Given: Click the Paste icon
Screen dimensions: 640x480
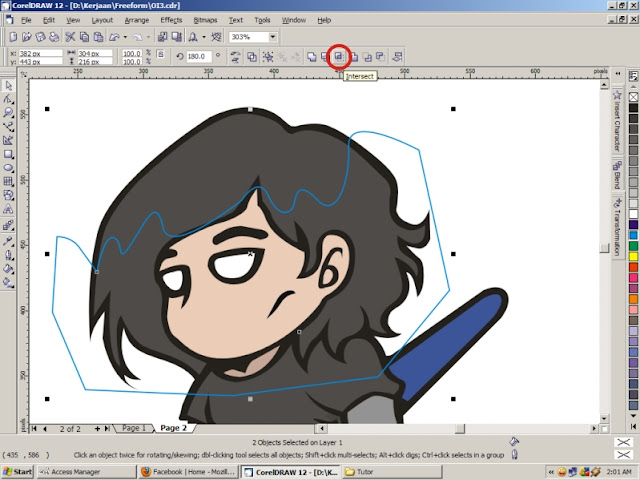Looking at the screenshot, I should coord(98,37).
